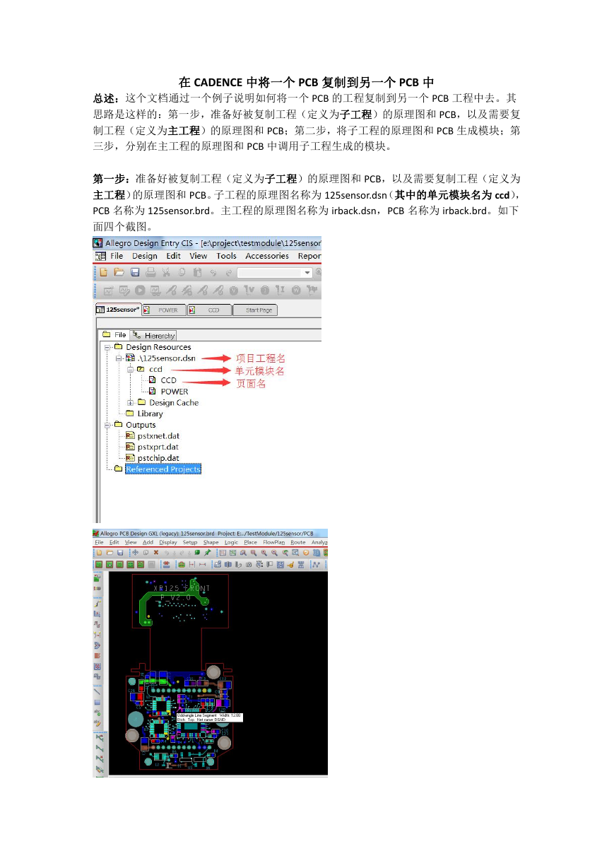Open the Display menu in Allegro PCB
Image resolution: width=614 pixels, height=868 pixels.
(168, 542)
